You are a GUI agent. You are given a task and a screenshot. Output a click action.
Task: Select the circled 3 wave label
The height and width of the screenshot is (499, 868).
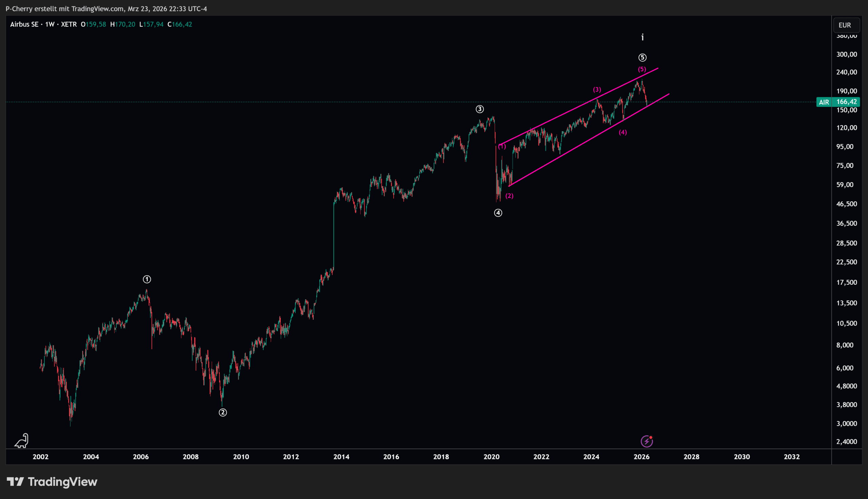479,109
